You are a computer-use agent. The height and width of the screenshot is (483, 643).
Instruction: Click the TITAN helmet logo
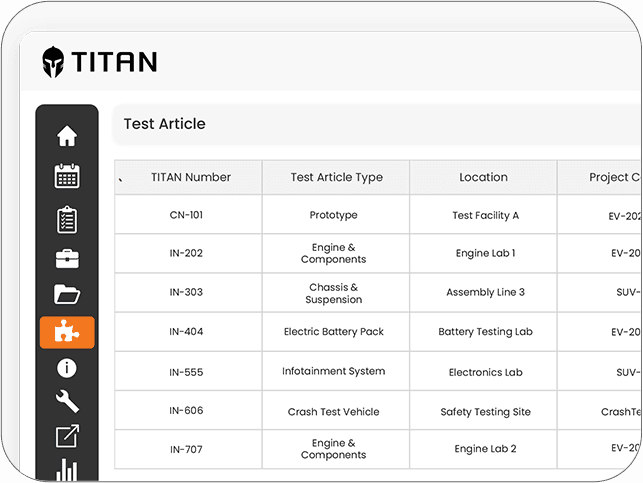[x=53, y=62]
